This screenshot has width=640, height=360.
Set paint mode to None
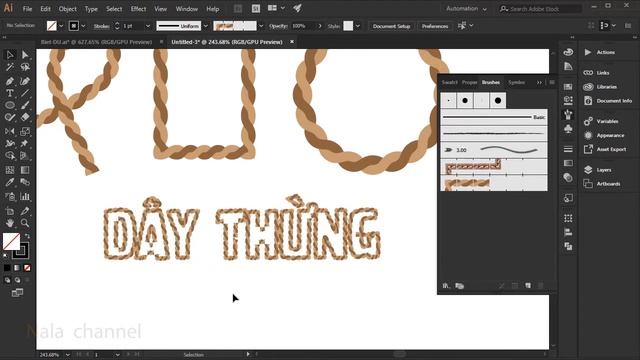point(27,268)
